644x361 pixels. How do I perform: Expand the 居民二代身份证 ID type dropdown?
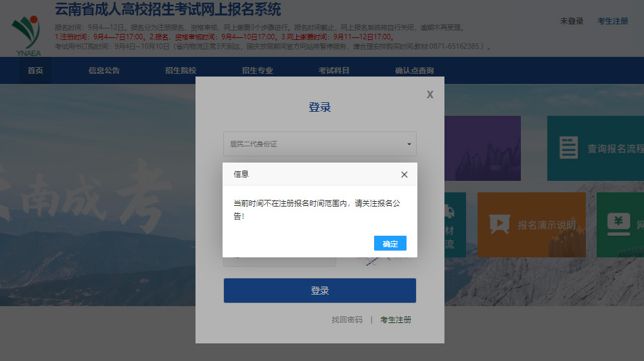pyautogui.click(x=319, y=144)
